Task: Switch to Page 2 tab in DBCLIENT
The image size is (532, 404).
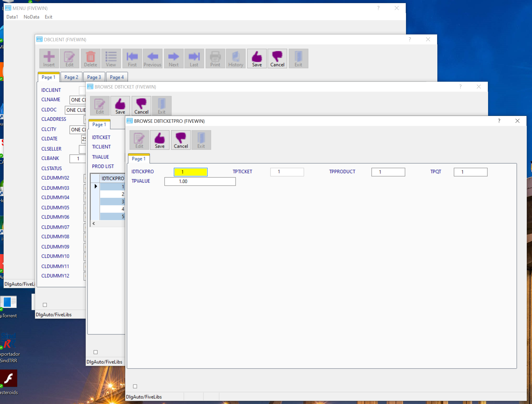Action: click(x=71, y=77)
